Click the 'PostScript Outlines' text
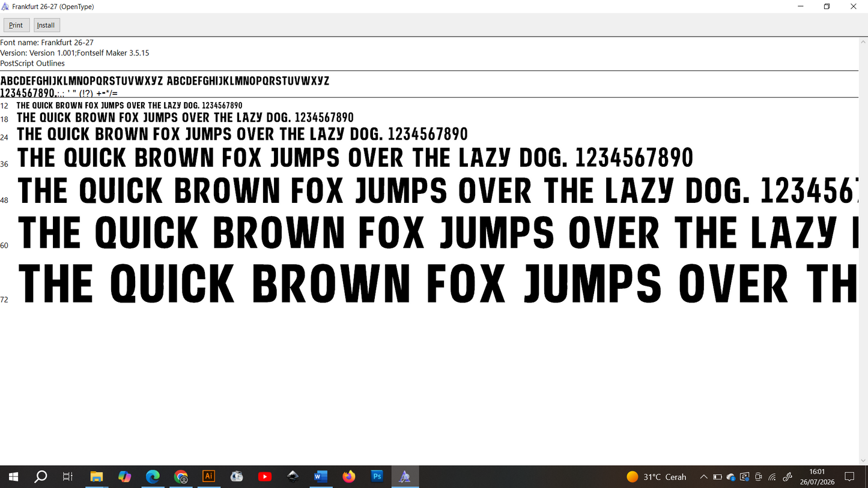 [32, 63]
